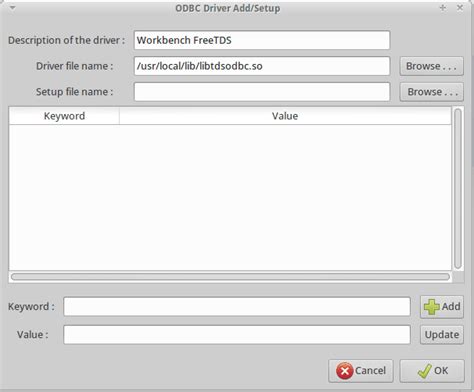Click the empty Setup file name field
The height and width of the screenshot is (392, 474).
(262, 92)
